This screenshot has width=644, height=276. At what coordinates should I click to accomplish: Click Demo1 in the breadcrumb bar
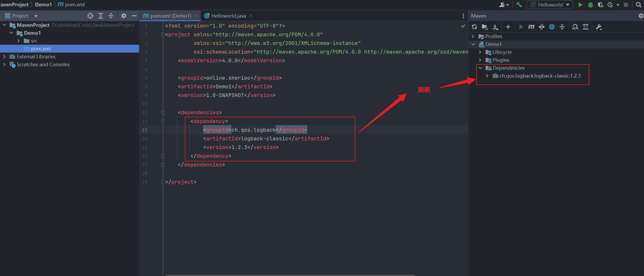(43, 5)
